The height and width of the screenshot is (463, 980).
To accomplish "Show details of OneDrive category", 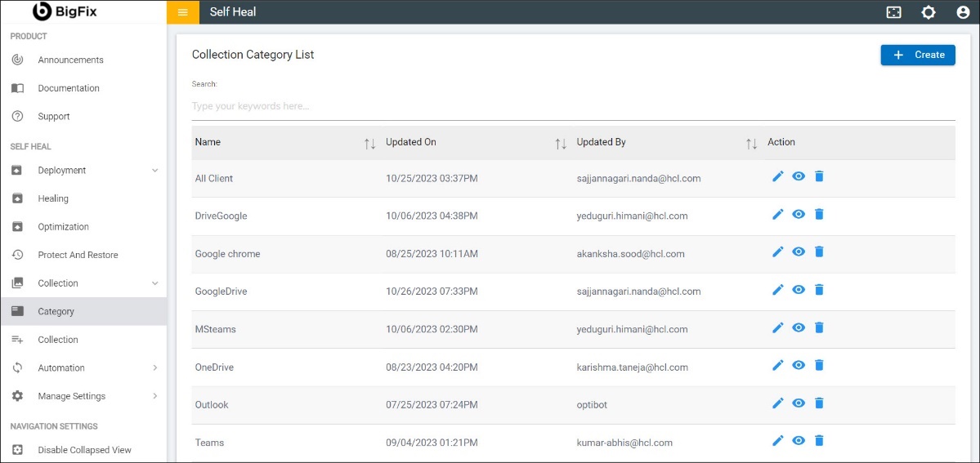I will [x=799, y=366].
